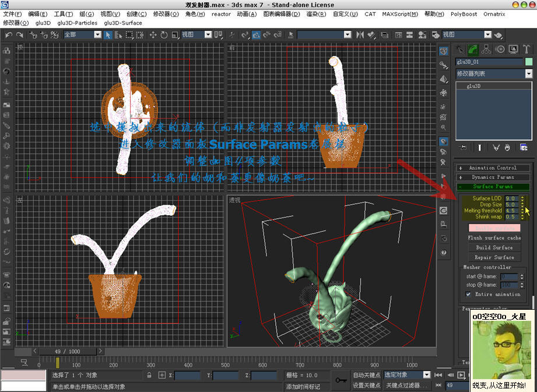Image resolution: width=537 pixels, height=392 pixels.
Task: Click the Undo arrow in the toolbar
Action: (9, 34)
